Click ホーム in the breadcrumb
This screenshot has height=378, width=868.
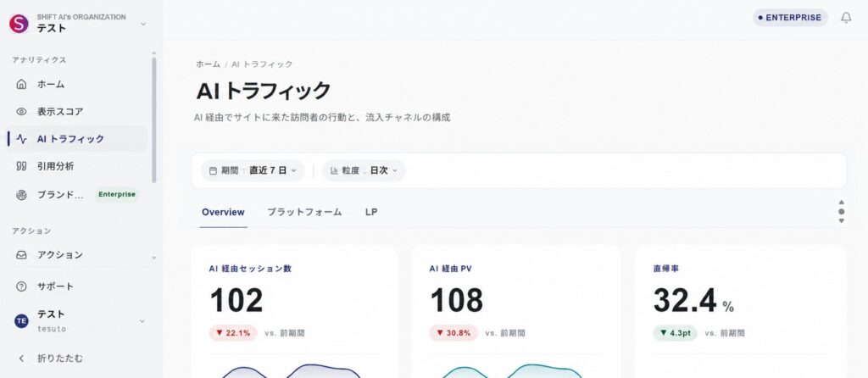208,64
